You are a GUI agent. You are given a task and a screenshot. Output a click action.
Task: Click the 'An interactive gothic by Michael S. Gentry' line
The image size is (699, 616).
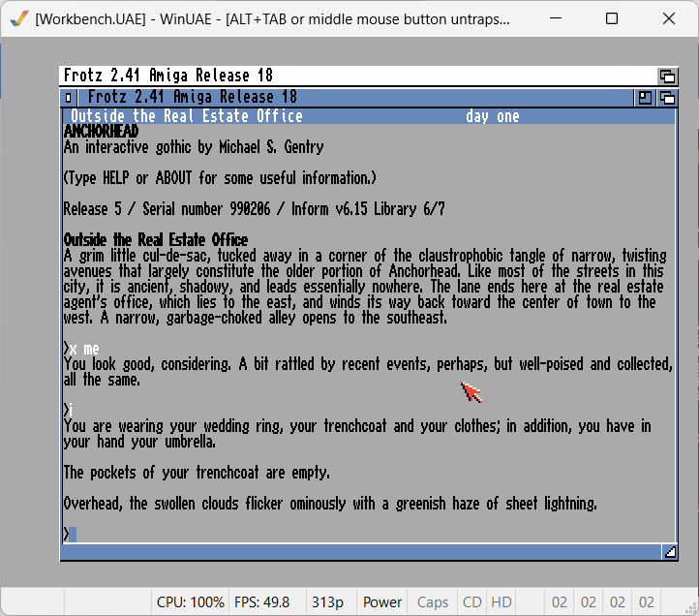[194, 147]
